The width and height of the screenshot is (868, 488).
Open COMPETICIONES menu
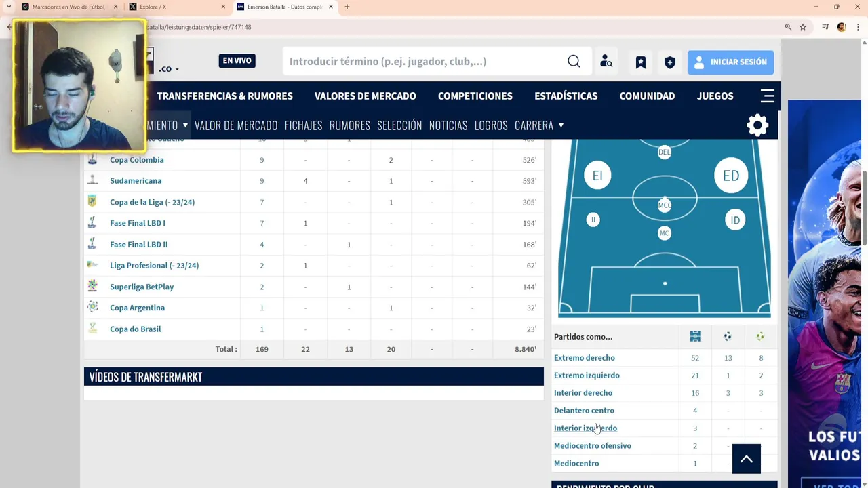[x=475, y=96]
